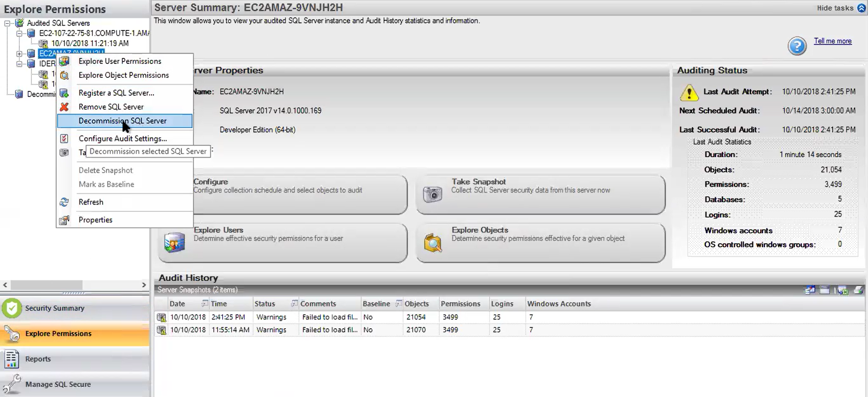Image resolution: width=868 pixels, height=397 pixels.
Task: Click the tree pane horizontal scrollbar thumb
Action: pyautogui.click(x=46, y=285)
